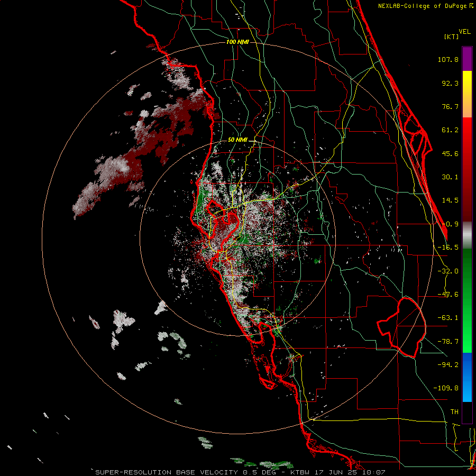Image resolution: width=476 pixels, height=476 pixels.
Task: Click the thick red lake outline on the map
Action: pyautogui.click(x=401, y=328)
